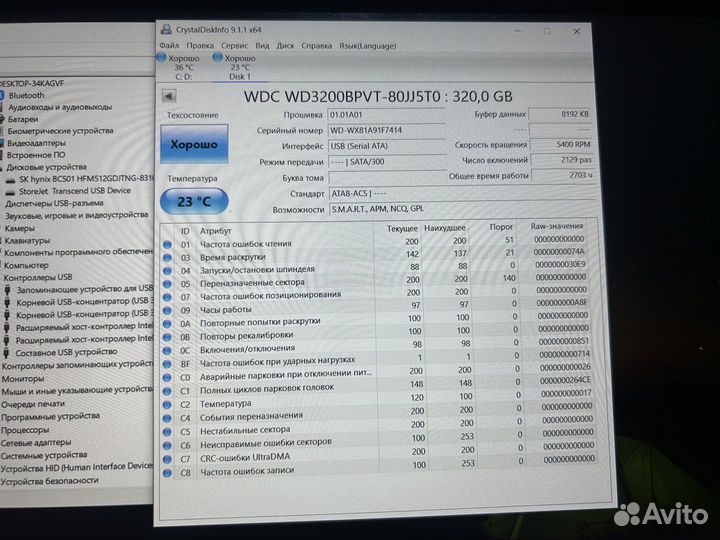Click the Режим передачи field SATA/300

[x=388, y=162]
